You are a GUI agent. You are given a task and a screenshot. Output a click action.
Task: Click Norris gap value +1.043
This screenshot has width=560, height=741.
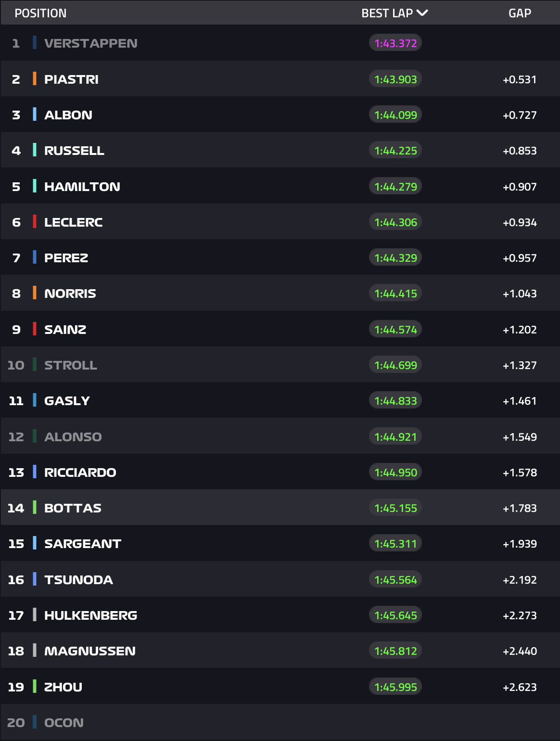520,294
